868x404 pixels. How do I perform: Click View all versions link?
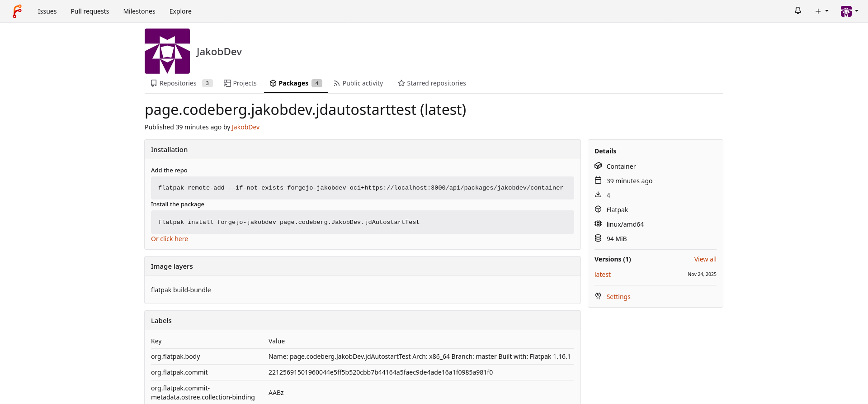pyautogui.click(x=705, y=259)
